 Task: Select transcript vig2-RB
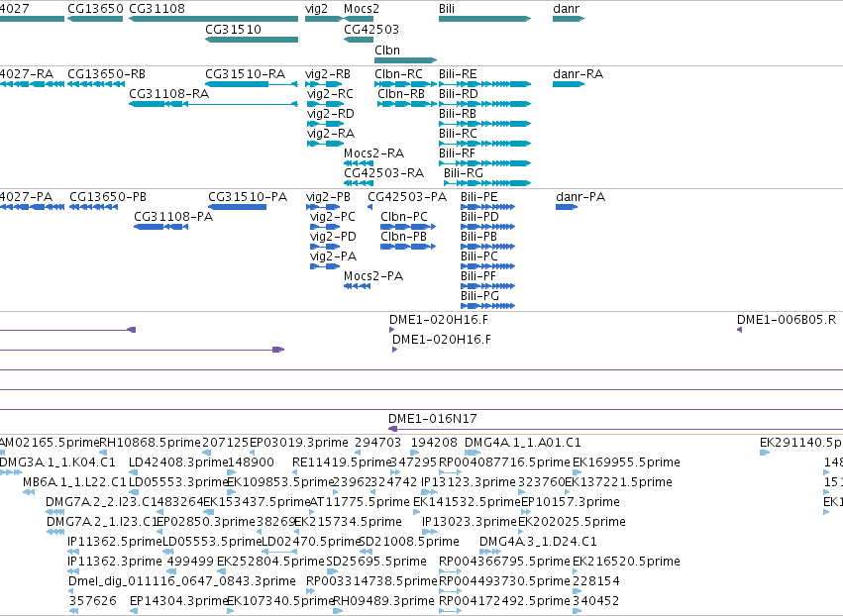coord(324,84)
